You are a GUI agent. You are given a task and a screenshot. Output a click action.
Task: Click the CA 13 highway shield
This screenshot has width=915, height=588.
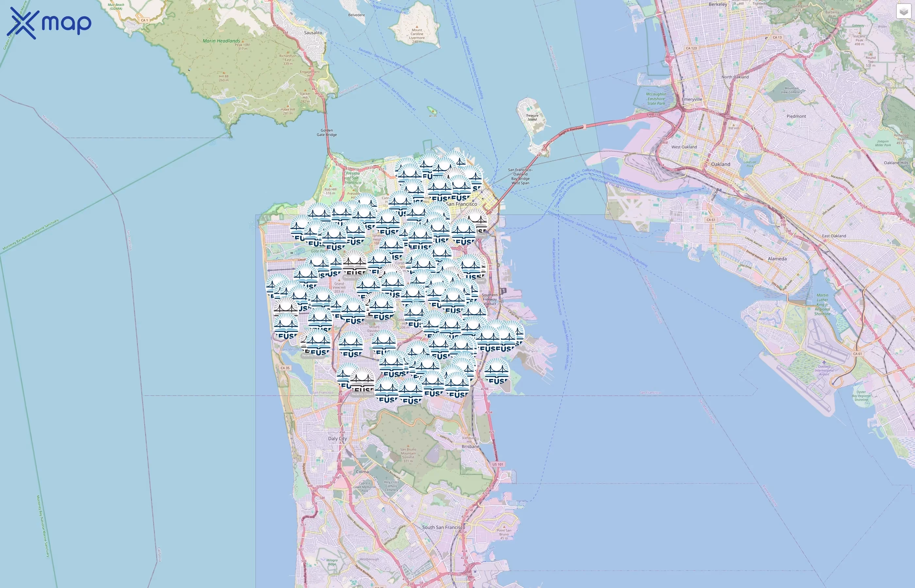click(x=777, y=38)
